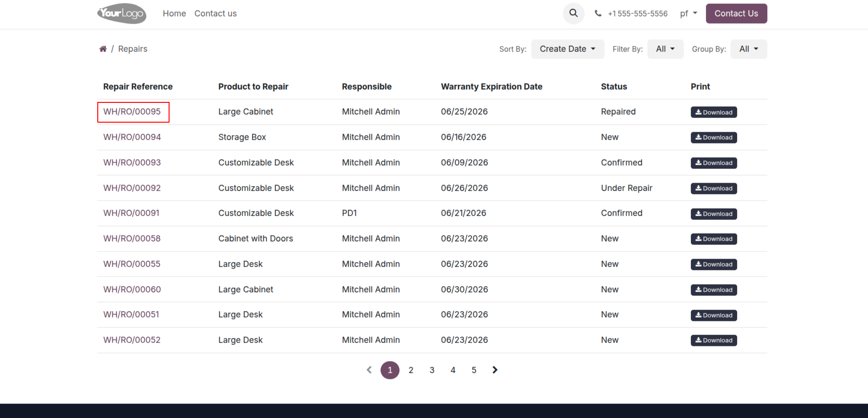
Task: Click the Warranty Expiration Date column header
Action: click(492, 87)
